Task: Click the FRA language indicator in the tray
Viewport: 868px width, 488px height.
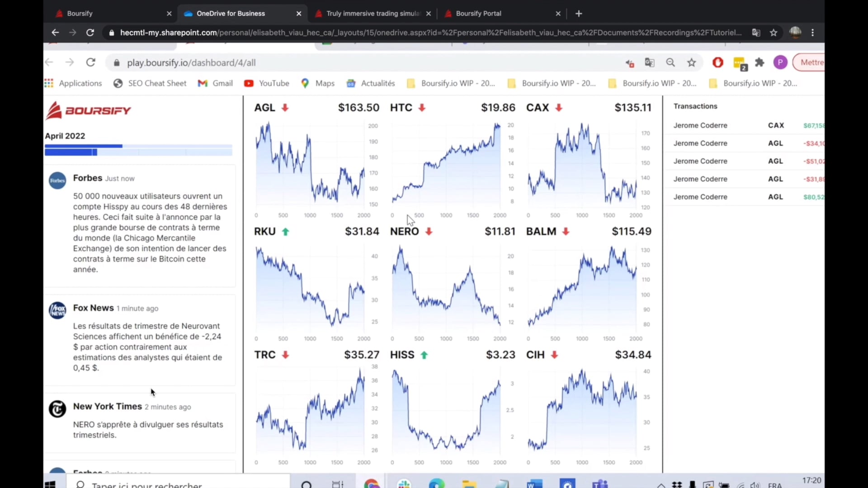Action: pos(775,485)
